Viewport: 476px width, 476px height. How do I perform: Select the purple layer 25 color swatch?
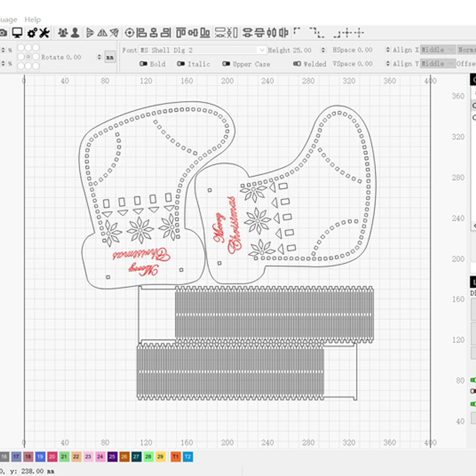(112, 457)
